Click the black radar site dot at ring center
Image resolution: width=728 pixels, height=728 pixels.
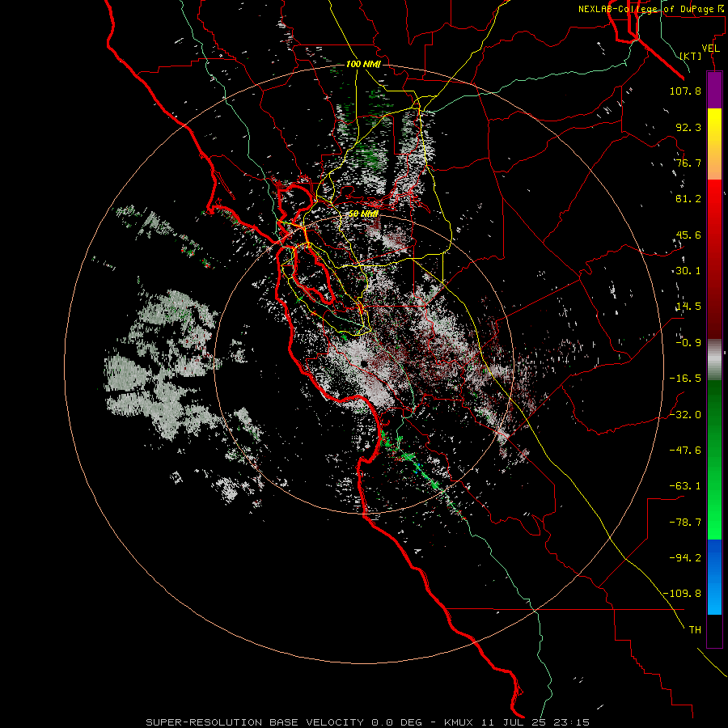click(364, 363)
